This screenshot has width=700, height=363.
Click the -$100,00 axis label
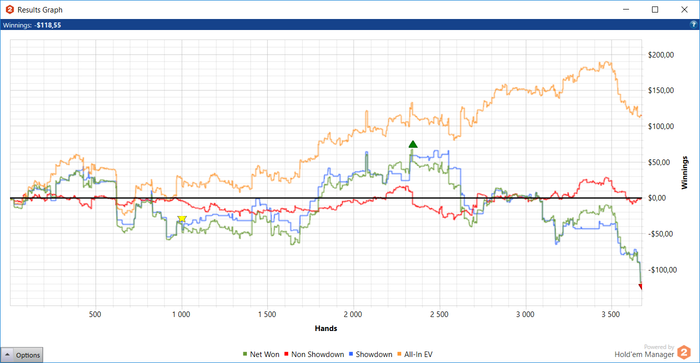[x=662, y=270]
